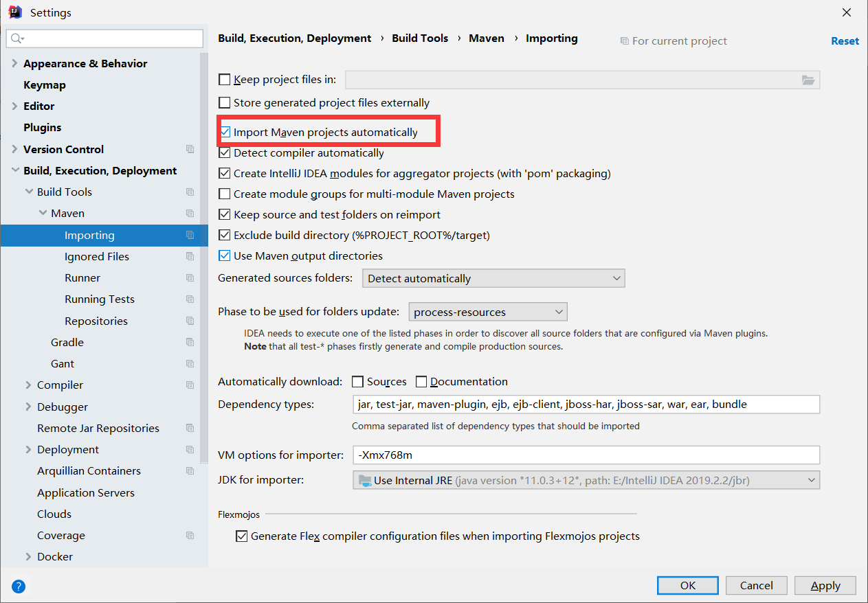Toggle Keep source and test folders on reimport
The height and width of the screenshot is (603, 868).
[224, 214]
